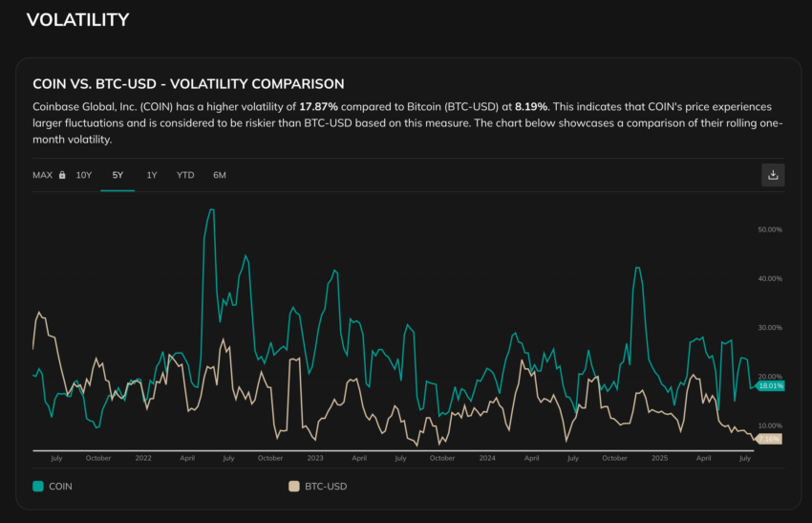
Task: Toggle the BTC-USD series in legend
Action: [x=318, y=487]
